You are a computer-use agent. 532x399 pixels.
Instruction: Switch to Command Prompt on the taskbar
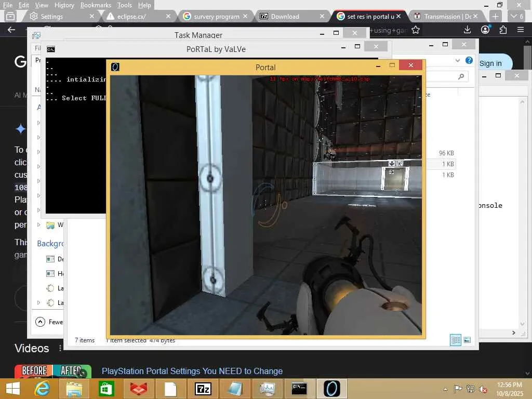(299, 388)
